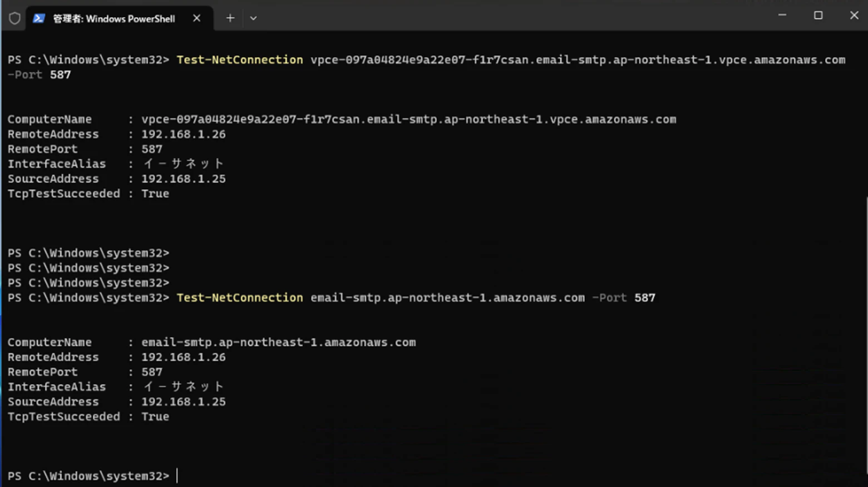Close the terminal window
Viewport: 868px width, 487px height.
pyautogui.click(x=854, y=15)
